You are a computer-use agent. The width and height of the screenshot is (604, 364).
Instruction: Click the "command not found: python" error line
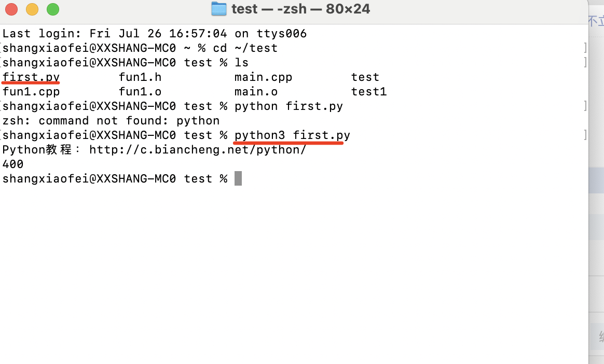(111, 121)
